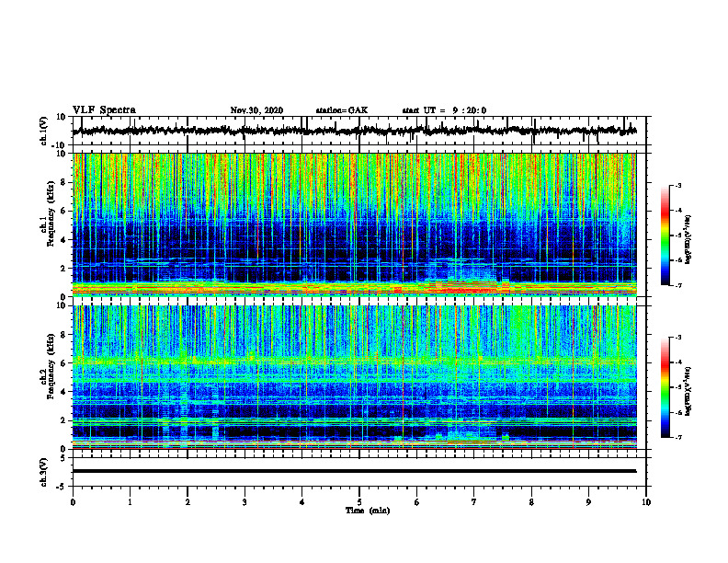728x563 pixels.
Task: Click the "8" kHz tick on ch.1 spectrogram
Action: point(63,182)
